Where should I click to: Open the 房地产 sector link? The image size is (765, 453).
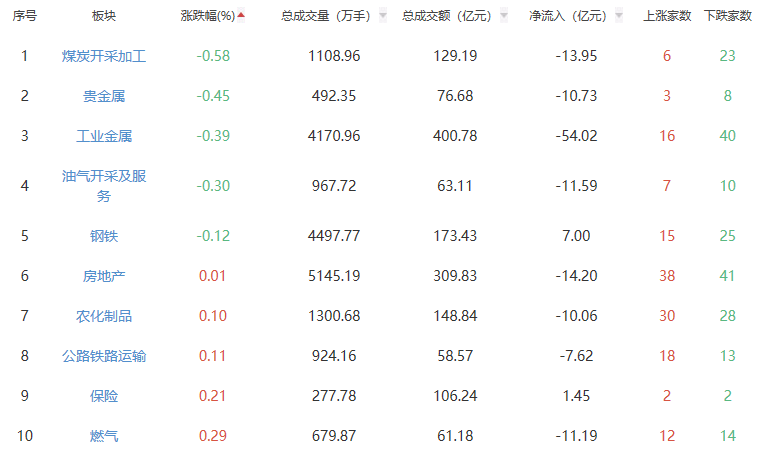(x=104, y=276)
